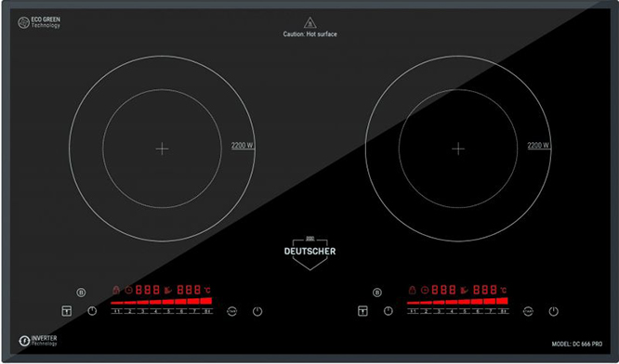Viewport: 619px width, 364px height.
Task: Set left zone power slider to level 5
Action: coord(168,311)
